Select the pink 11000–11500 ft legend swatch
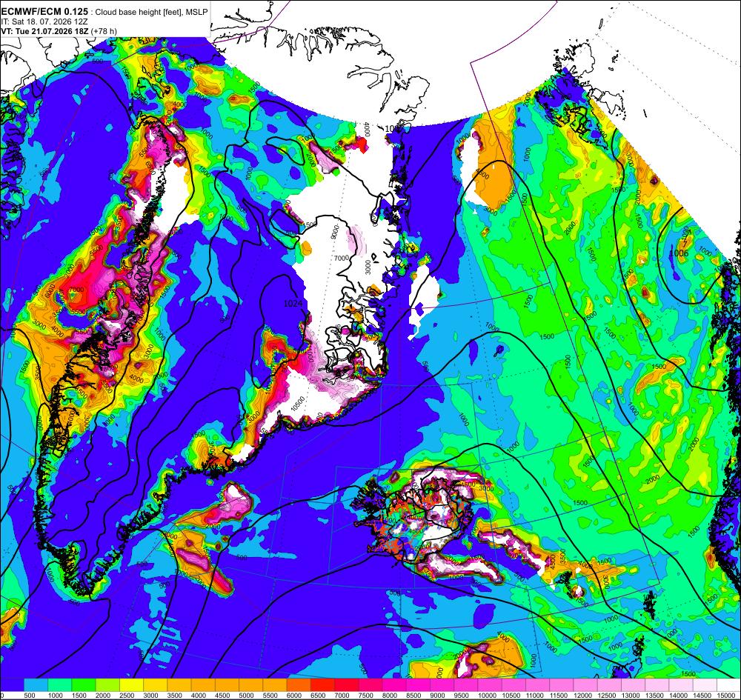Image resolution: width=741 pixels, height=700 pixels. 538,685
